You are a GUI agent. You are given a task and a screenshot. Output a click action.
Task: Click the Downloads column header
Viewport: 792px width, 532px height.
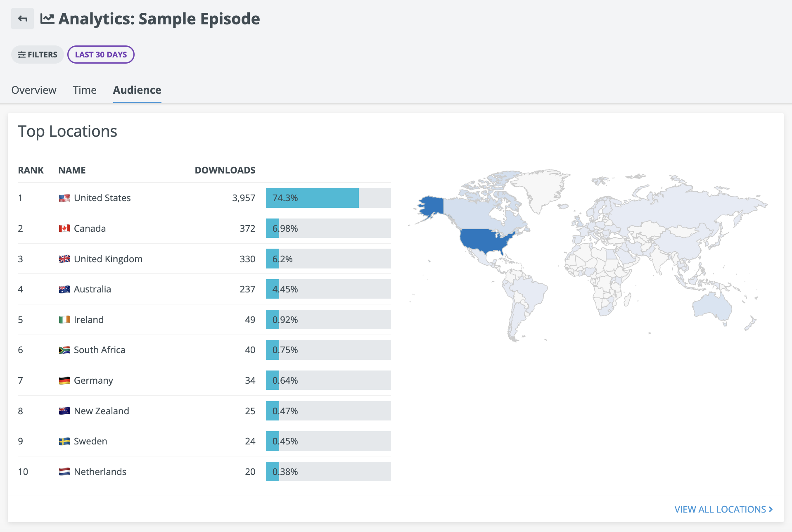tap(225, 170)
